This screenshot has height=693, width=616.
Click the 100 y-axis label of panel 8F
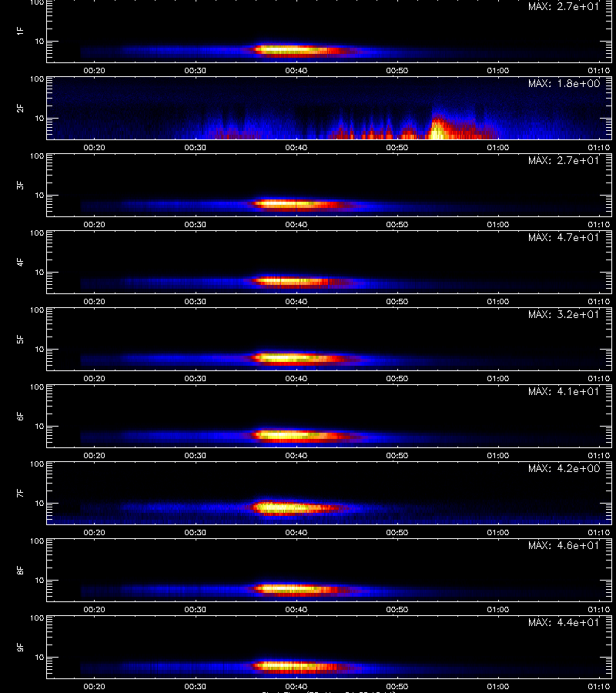click(x=37, y=541)
